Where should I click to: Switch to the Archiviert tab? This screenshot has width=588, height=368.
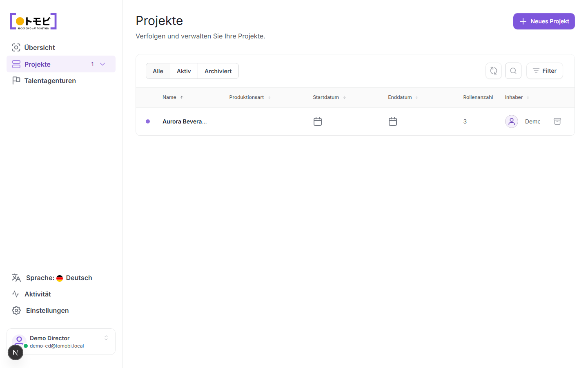click(x=218, y=71)
